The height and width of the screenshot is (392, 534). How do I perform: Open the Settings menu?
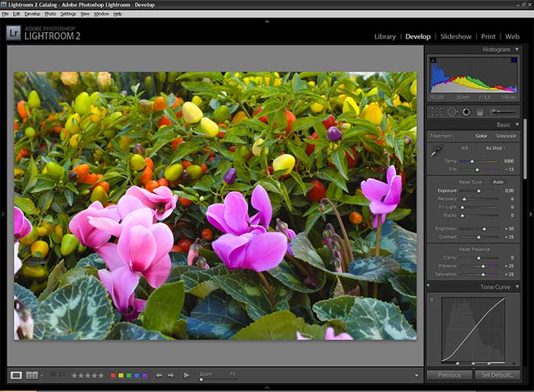pyautogui.click(x=68, y=14)
